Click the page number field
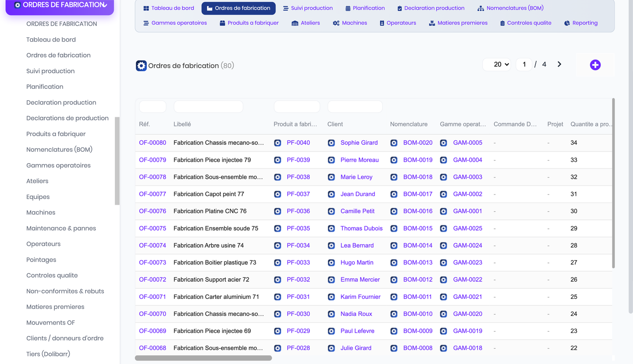 [x=524, y=64]
